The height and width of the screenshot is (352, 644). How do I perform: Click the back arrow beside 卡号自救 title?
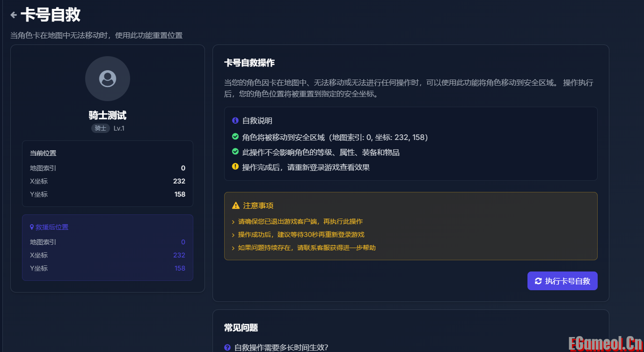tap(13, 14)
